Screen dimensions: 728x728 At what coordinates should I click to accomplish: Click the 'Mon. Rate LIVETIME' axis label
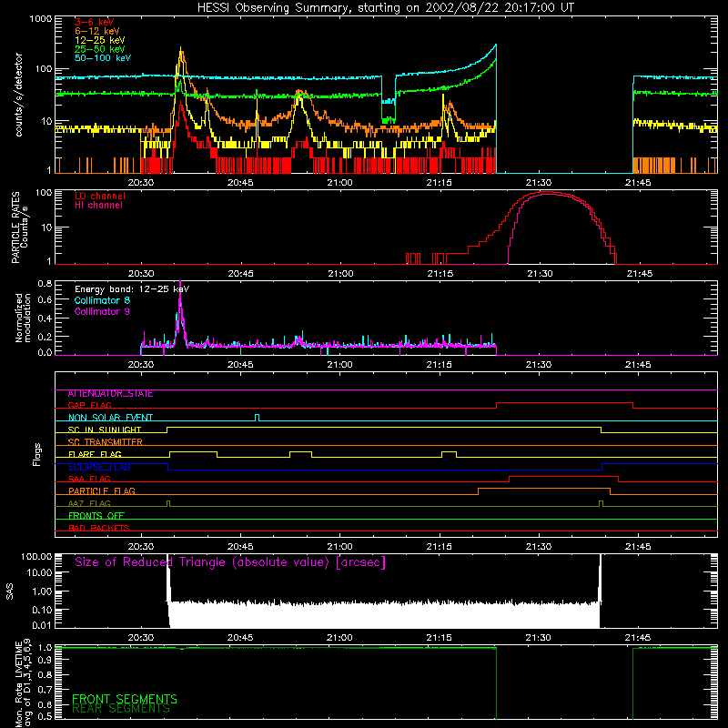coord(18,684)
